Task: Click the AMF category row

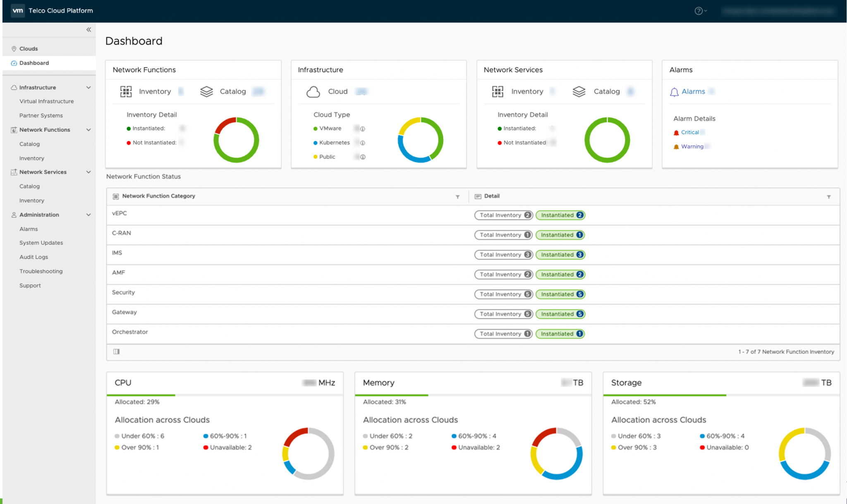Action: coord(473,274)
